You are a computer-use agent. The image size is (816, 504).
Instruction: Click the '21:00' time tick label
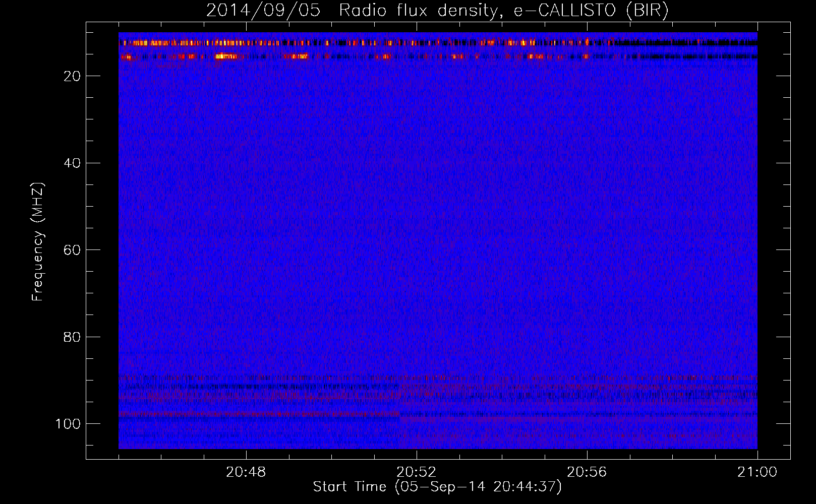(757, 472)
